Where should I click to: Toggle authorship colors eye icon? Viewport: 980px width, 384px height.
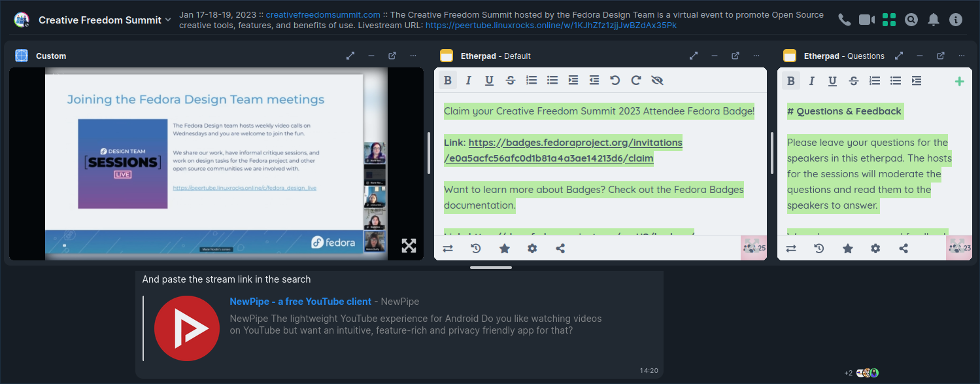[657, 80]
